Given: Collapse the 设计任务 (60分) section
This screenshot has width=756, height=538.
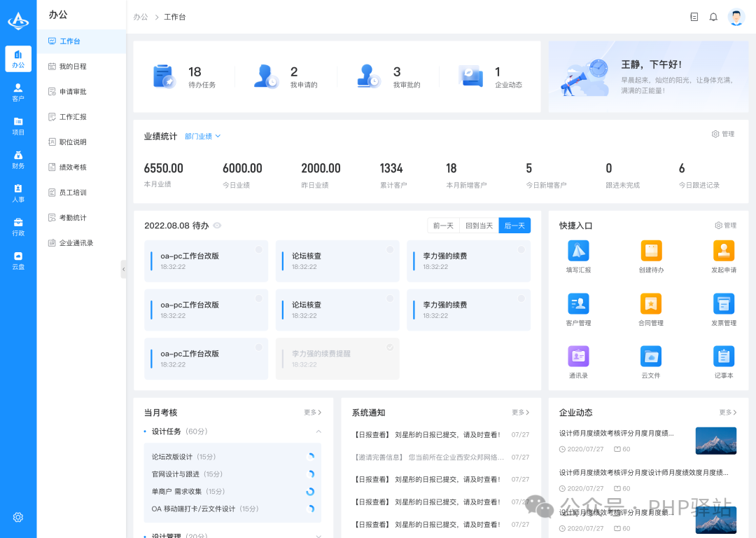Looking at the screenshot, I should [318, 432].
